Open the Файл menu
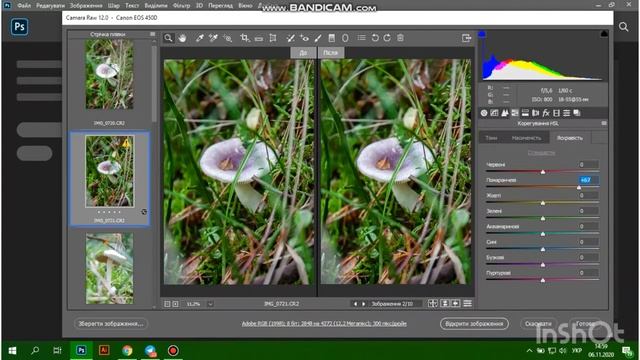Viewport: 640px width, 360px height. [24, 6]
